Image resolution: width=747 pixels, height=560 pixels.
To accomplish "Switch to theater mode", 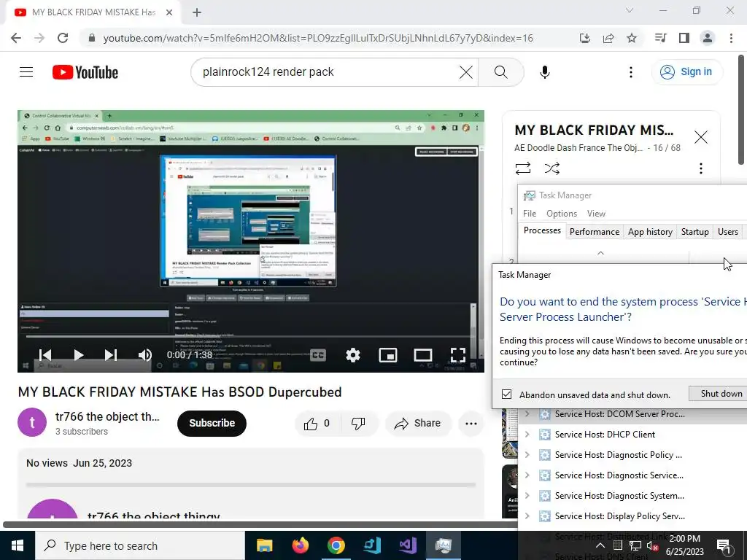I will coord(423,355).
